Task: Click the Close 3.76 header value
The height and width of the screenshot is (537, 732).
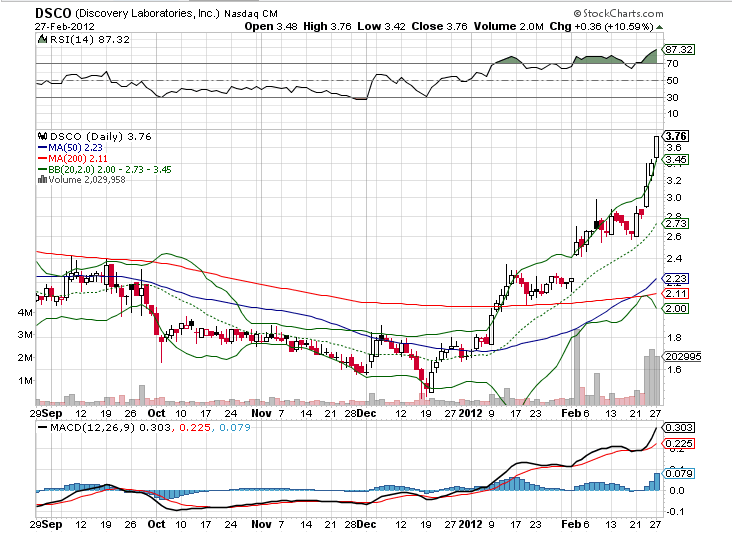Action: [439, 27]
